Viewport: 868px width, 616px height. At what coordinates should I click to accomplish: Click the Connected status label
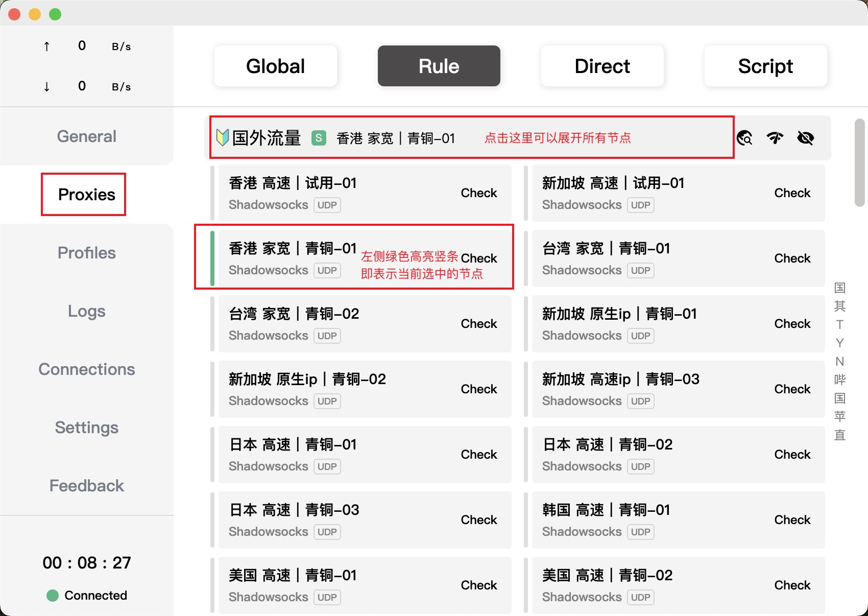click(96, 596)
